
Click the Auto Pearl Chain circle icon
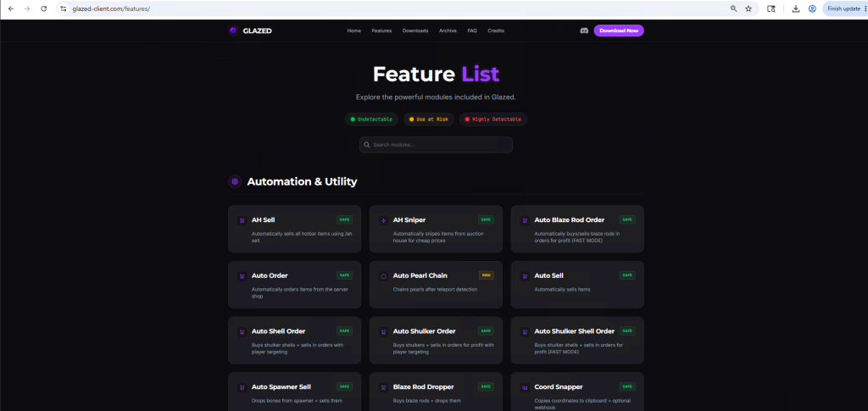click(383, 276)
